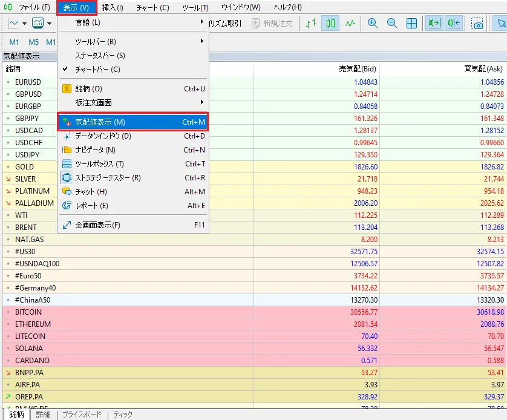Open ツールボックス (T) menu item
This screenshot has height=420, width=507.
(x=133, y=164)
